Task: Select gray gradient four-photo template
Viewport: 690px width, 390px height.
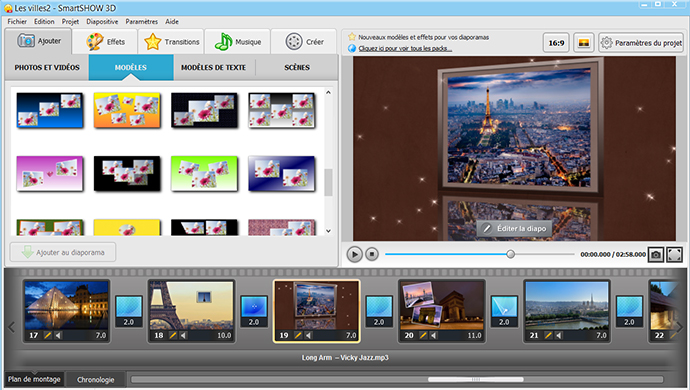Action: tap(282, 110)
